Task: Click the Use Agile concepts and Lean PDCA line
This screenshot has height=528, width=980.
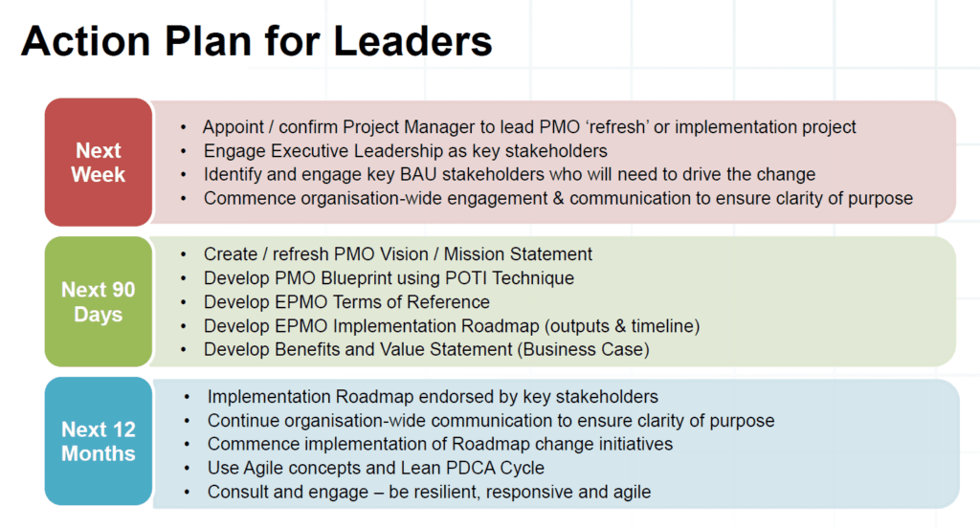Action: [x=375, y=468]
